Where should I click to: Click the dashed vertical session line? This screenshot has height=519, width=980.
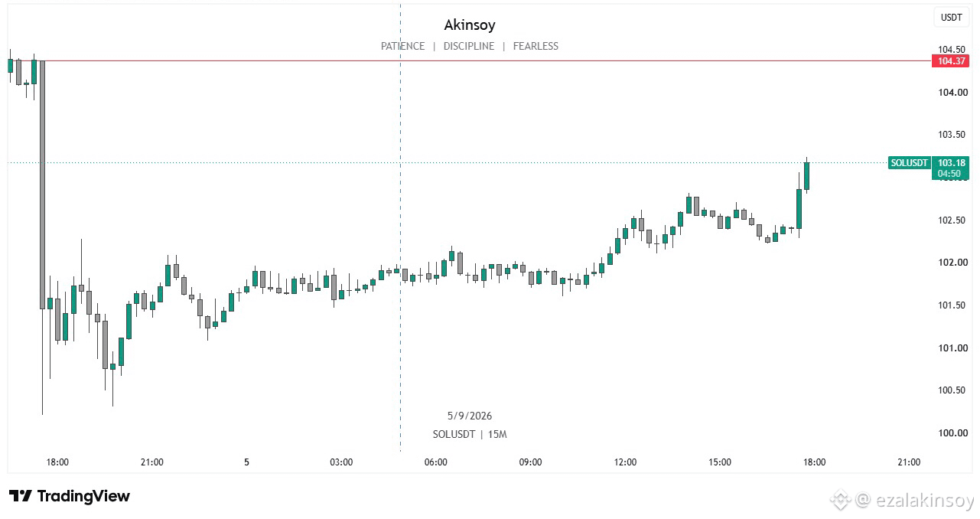pos(400,230)
